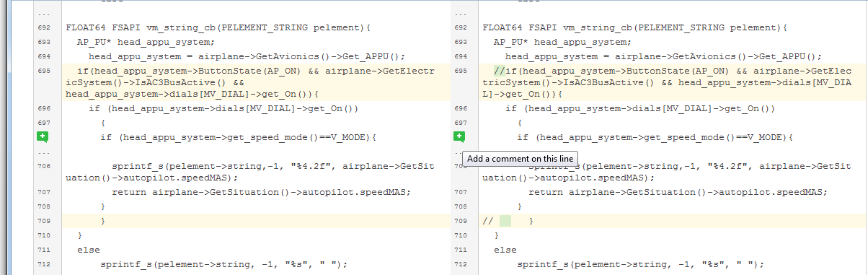Click the 'return airplane' statement on left line 707
This screenshot has width=868, height=275.
[261, 192]
